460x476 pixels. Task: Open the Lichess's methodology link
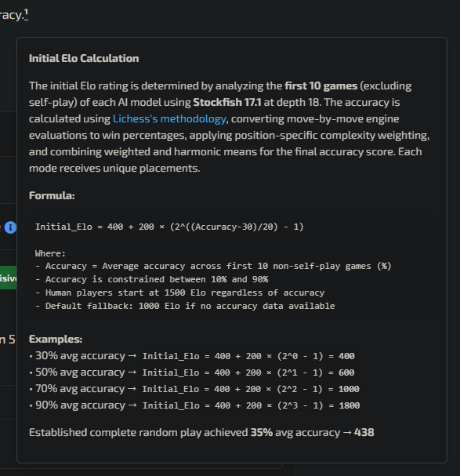coord(169,118)
